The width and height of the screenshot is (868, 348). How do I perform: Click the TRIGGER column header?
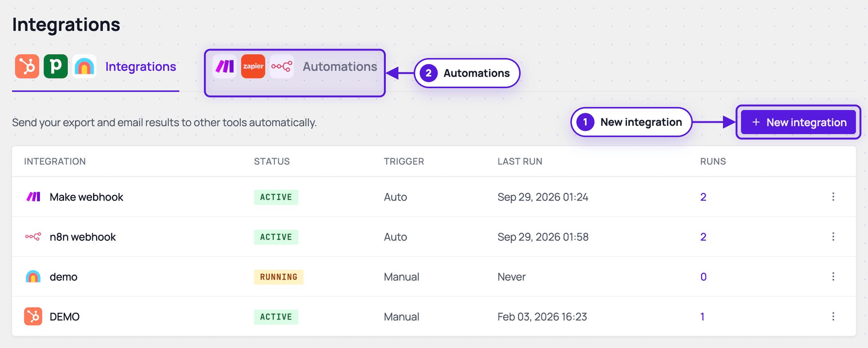(x=404, y=161)
